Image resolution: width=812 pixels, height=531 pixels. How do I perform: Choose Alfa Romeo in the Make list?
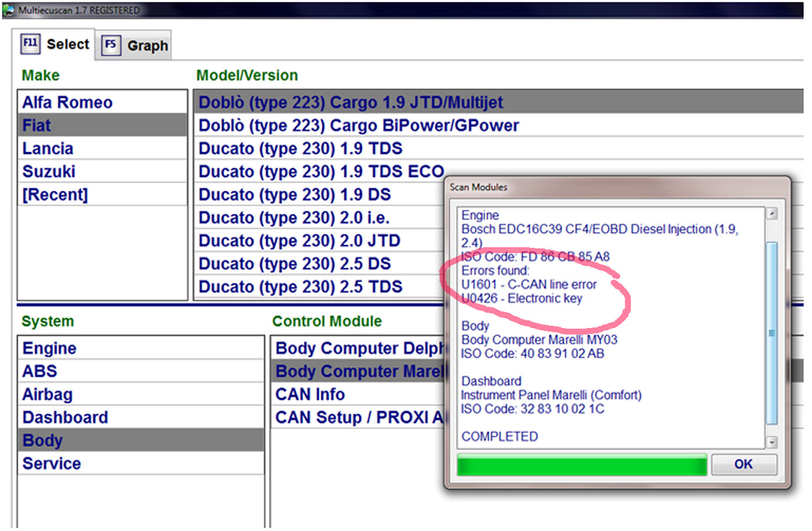103,102
